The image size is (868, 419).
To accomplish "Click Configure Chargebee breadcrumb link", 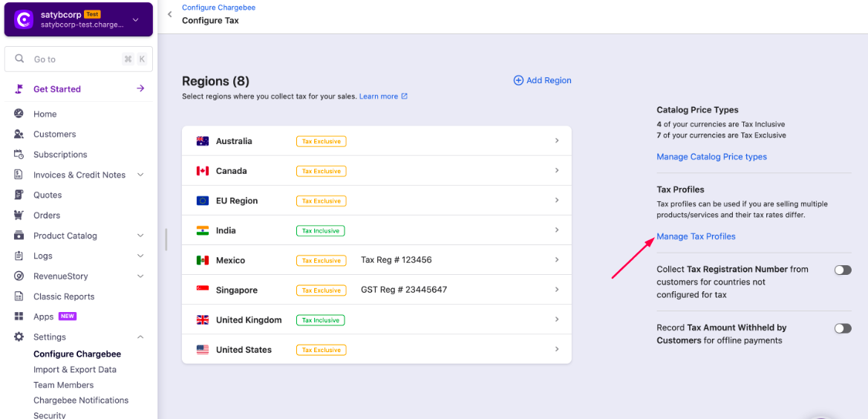I will 218,7.
